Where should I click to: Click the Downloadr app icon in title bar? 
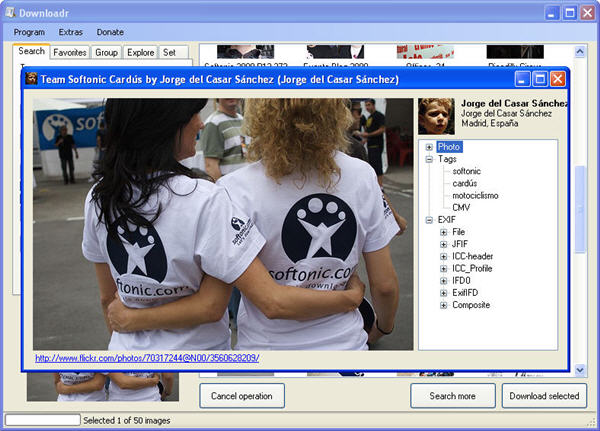tap(11, 13)
